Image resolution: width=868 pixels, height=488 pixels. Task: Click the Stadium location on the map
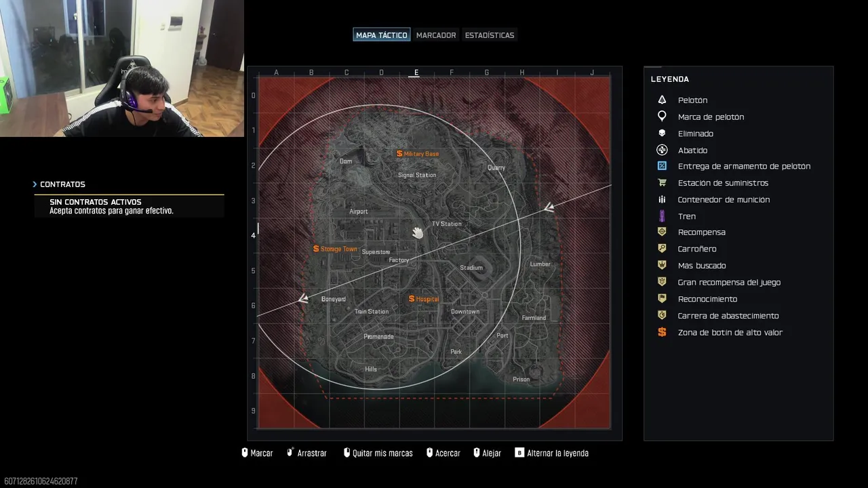[x=471, y=268]
